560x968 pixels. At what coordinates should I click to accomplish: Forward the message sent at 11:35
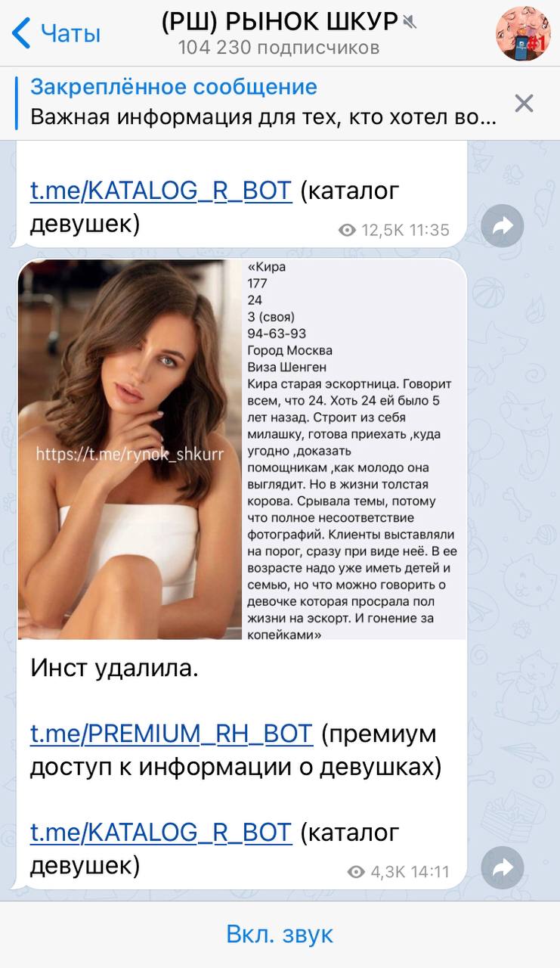[503, 225]
